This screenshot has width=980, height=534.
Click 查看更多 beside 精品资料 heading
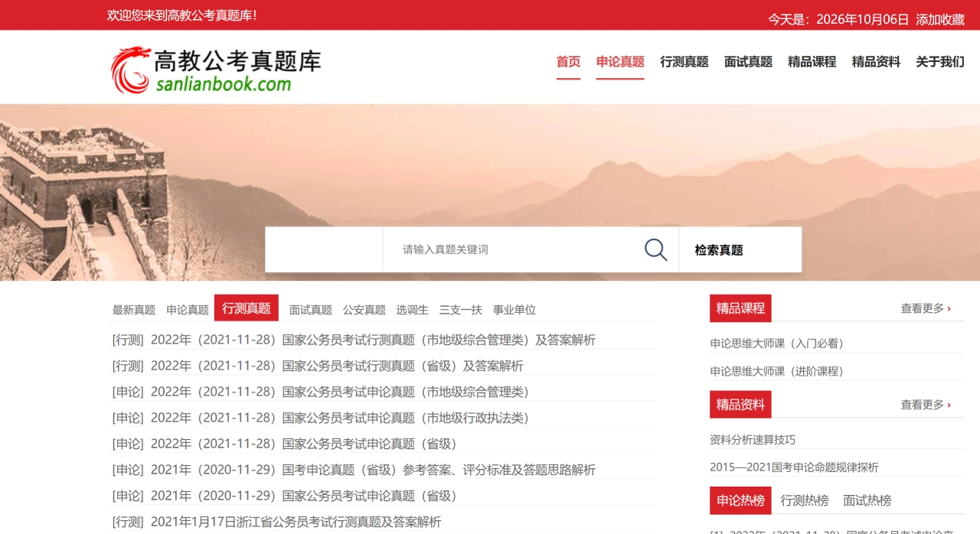click(x=926, y=405)
